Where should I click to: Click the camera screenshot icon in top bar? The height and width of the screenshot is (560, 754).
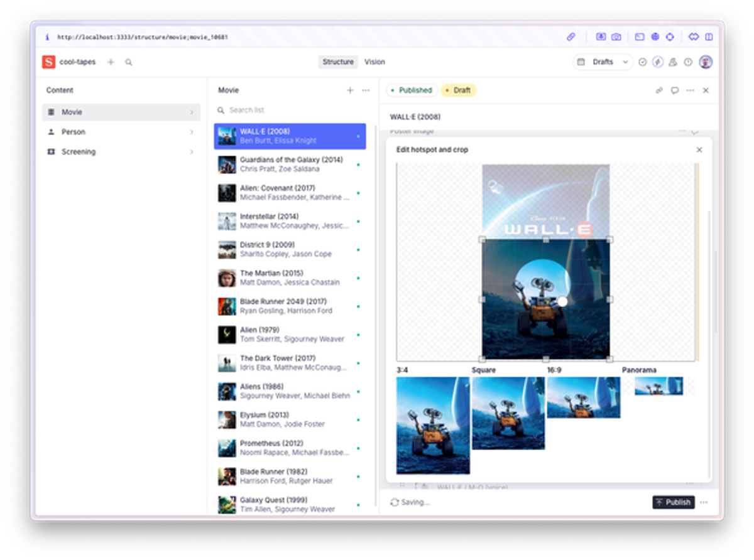point(616,37)
